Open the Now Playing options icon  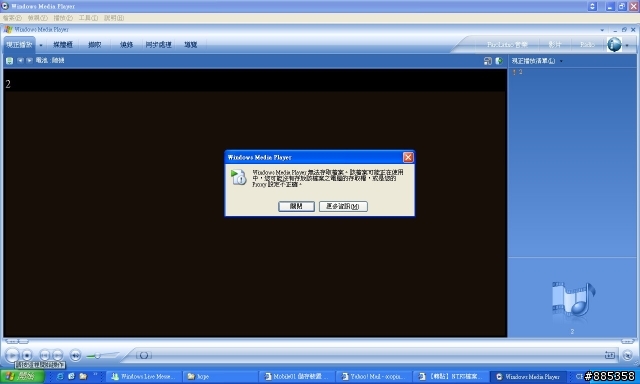point(9,61)
